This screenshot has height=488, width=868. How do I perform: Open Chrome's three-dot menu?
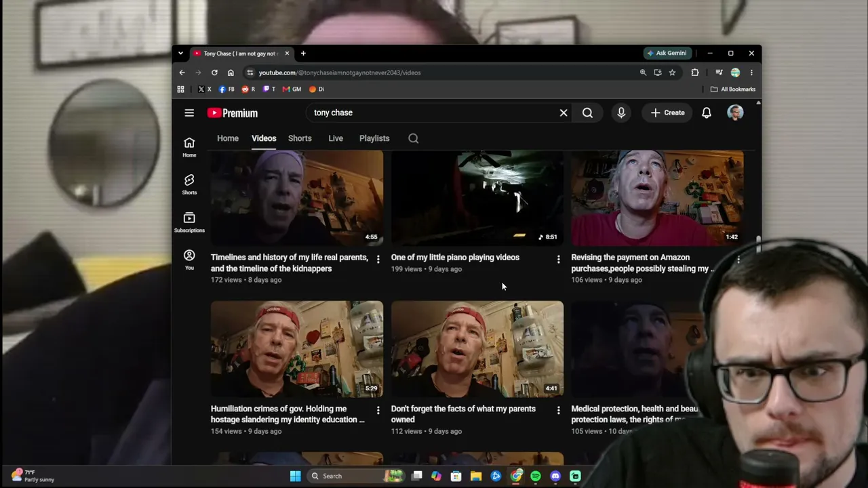pyautogui.click(x=751, y=73)
